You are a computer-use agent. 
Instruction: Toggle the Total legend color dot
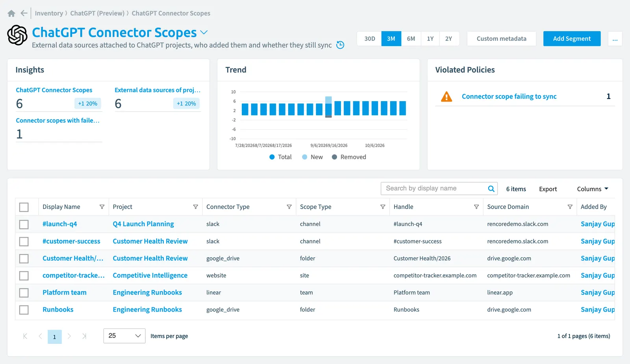click(272, 157)
